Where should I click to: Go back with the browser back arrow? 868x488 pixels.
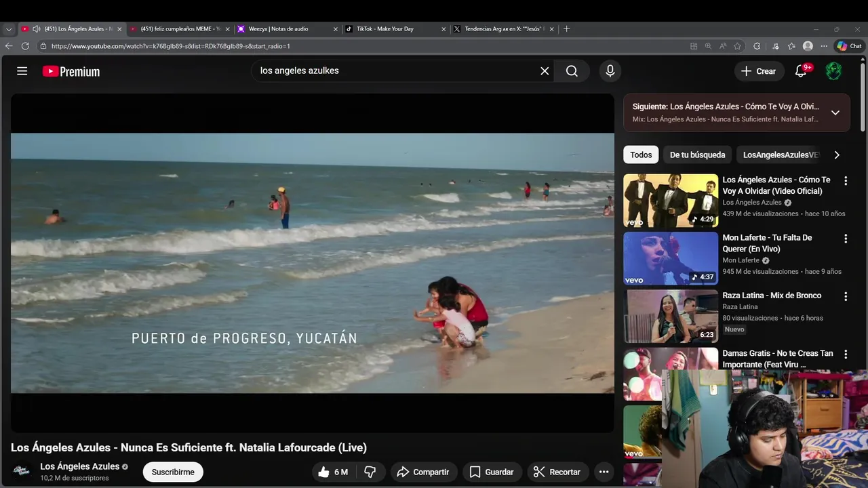click(9, 46)
